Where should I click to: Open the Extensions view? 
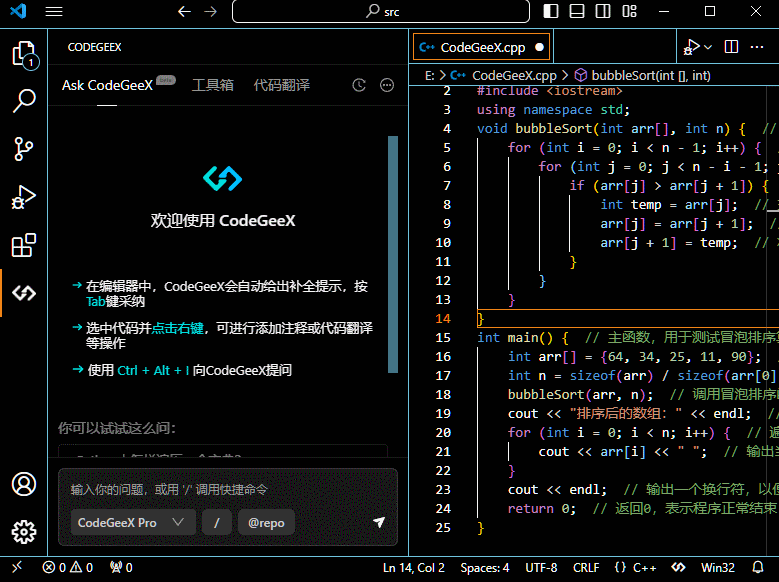24,245
